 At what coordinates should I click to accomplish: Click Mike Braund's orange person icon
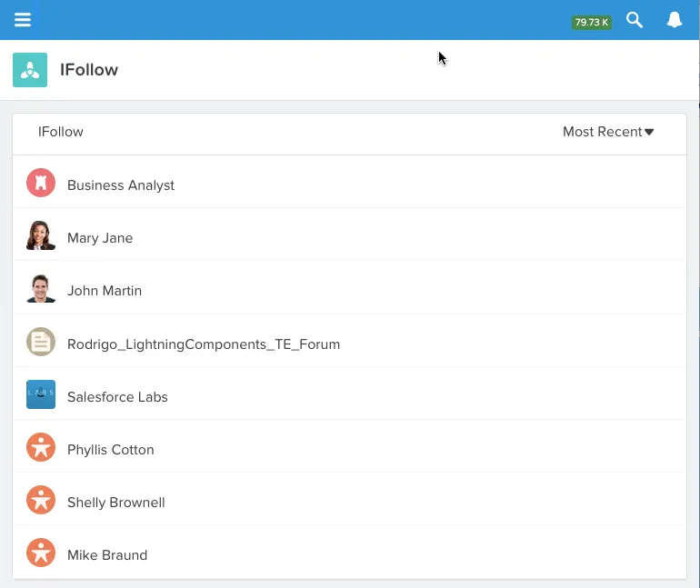coord(41,553)
